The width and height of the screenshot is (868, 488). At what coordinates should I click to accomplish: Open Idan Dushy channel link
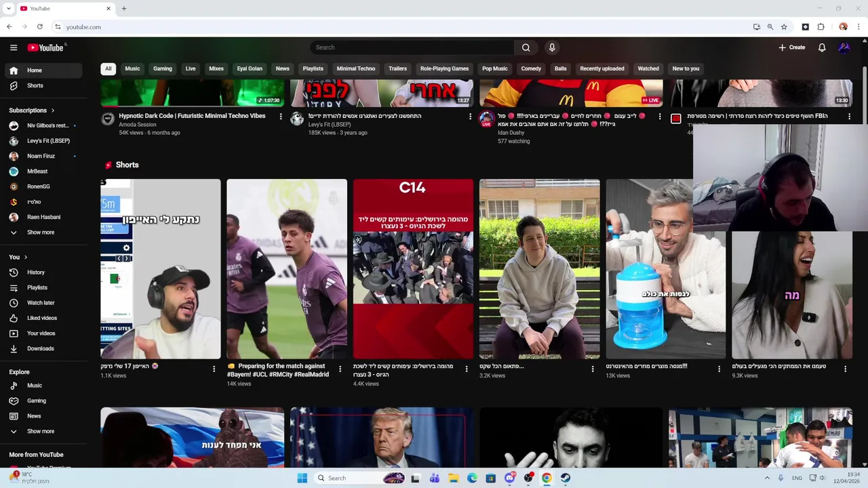(511, 133)
